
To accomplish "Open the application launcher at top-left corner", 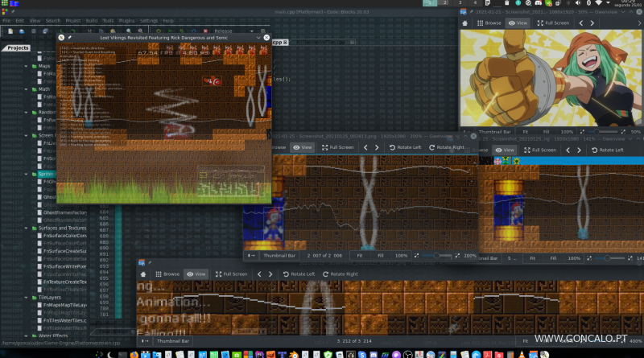I will (5, 3).
